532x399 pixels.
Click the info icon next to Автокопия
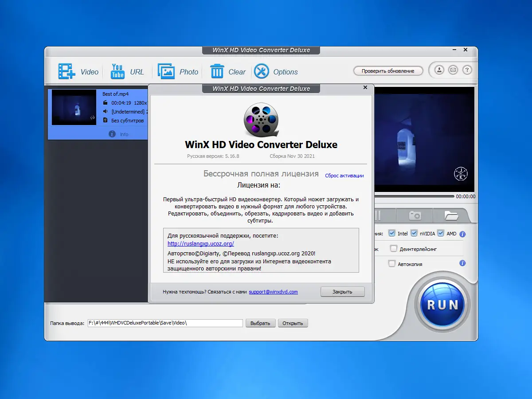462,263
